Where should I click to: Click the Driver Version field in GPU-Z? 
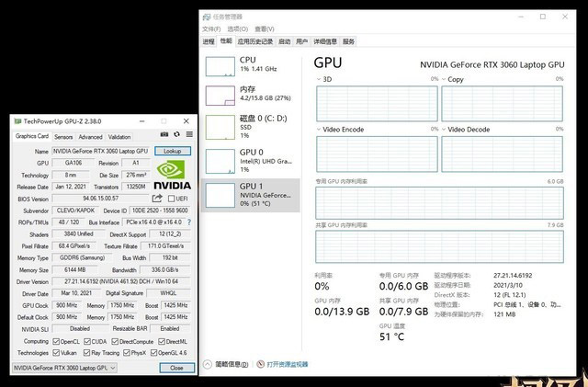(x=121, y=281)
